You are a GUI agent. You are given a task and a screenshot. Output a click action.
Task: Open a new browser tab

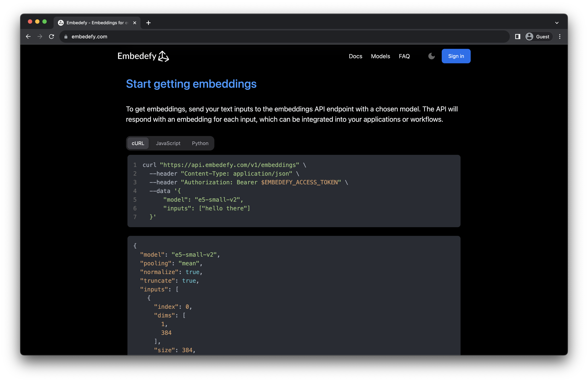pyautogui.click(x=148, y=23)
